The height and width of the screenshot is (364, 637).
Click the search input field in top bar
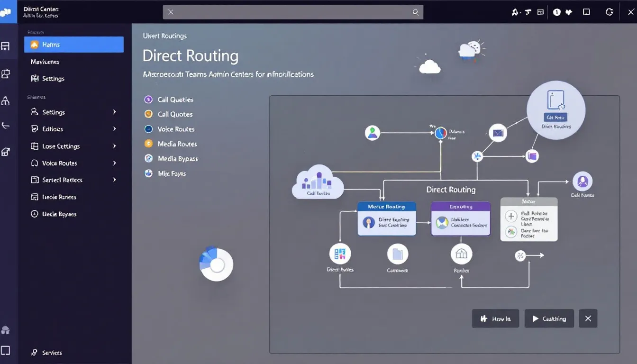[x=293, y=12]
